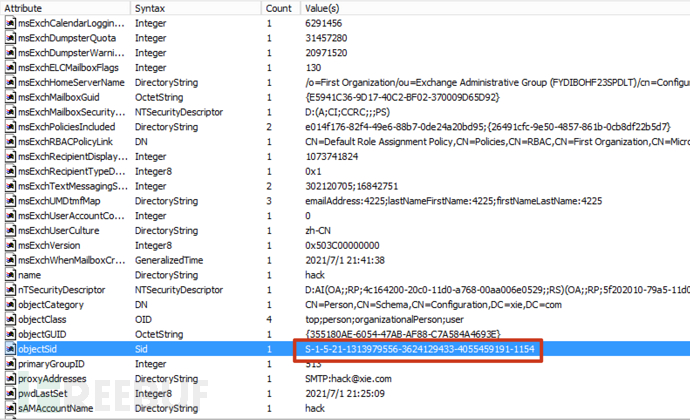Screen dimensions: 690x420
Task: Click the Sid syntax cell
Action: (141, 349)
